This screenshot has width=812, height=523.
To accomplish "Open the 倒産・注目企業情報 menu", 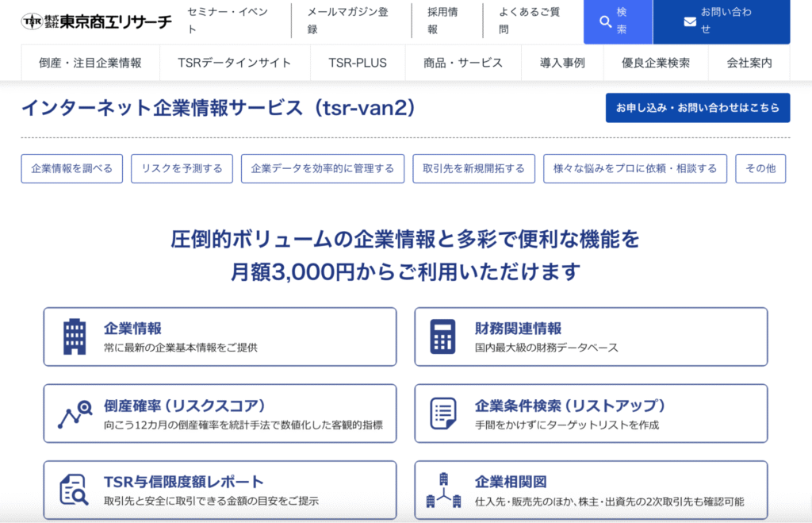I will point(90,63).
